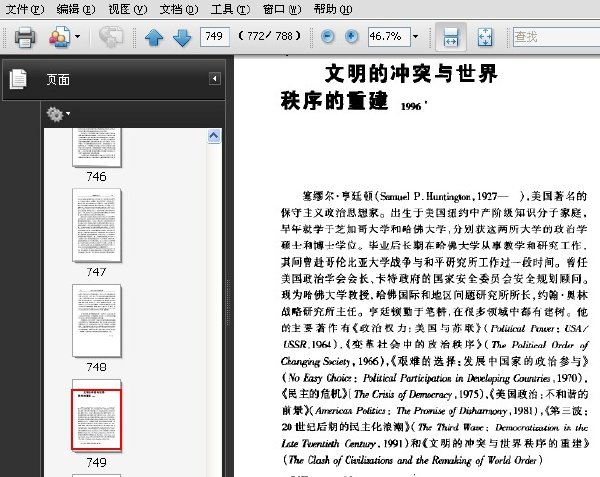
Task: Click the grayed-out comment bubbles icon
Action: (x=111, y=37)
